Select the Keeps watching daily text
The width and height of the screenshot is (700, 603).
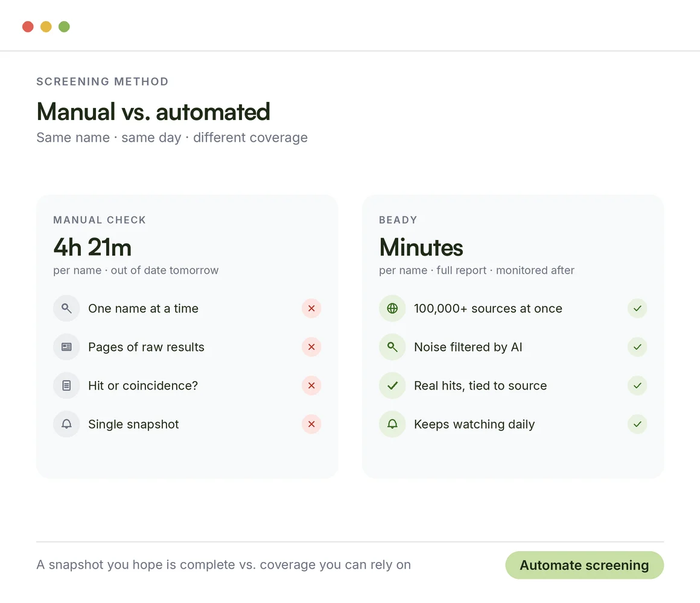[x=474, y=424]
